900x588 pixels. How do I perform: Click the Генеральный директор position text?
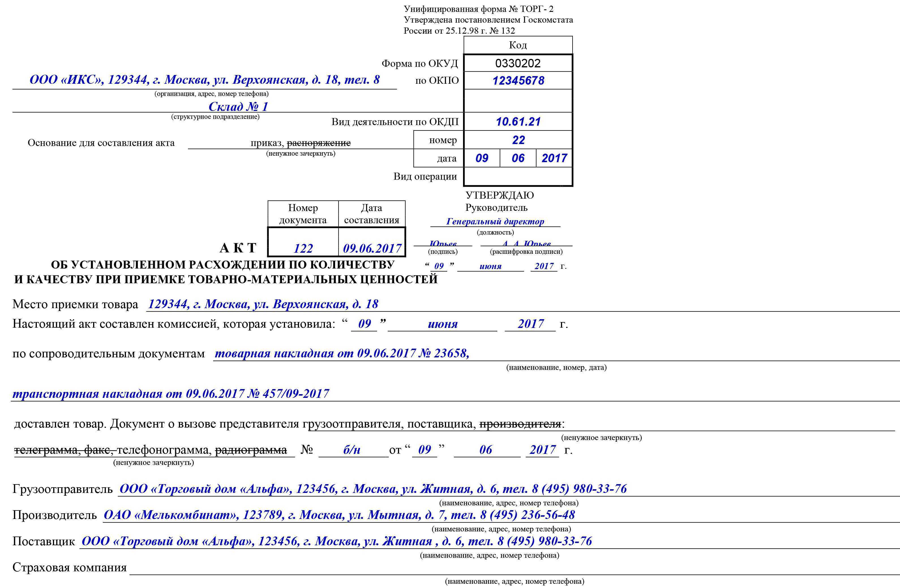(495, 222)
